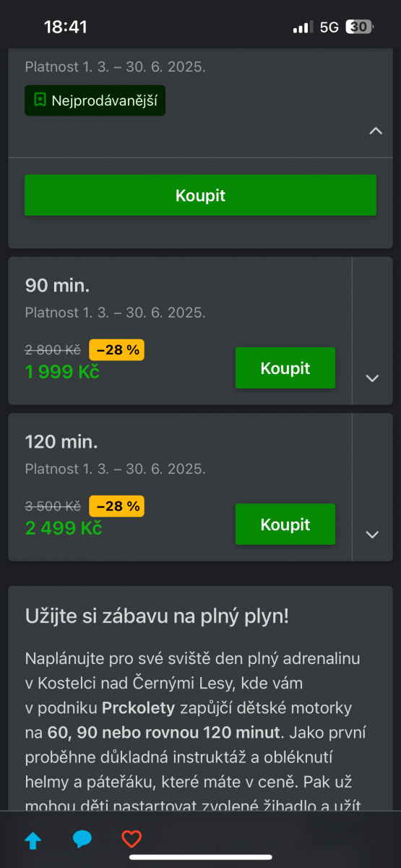Viewport: 401px width, 868px height.
Task: Expand the 120 min. offer details chevron
Action: click(372, 535)
